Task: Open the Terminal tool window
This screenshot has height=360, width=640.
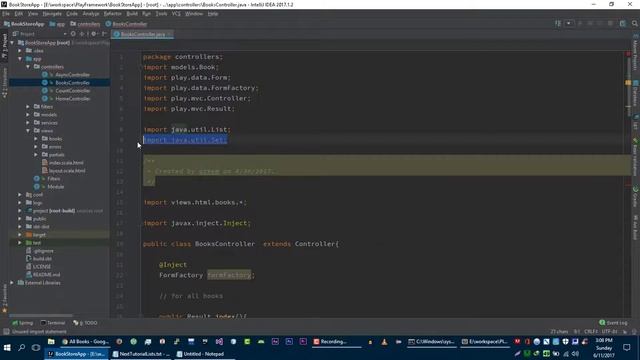Action: pyautogui.click(x=53, y=323)
